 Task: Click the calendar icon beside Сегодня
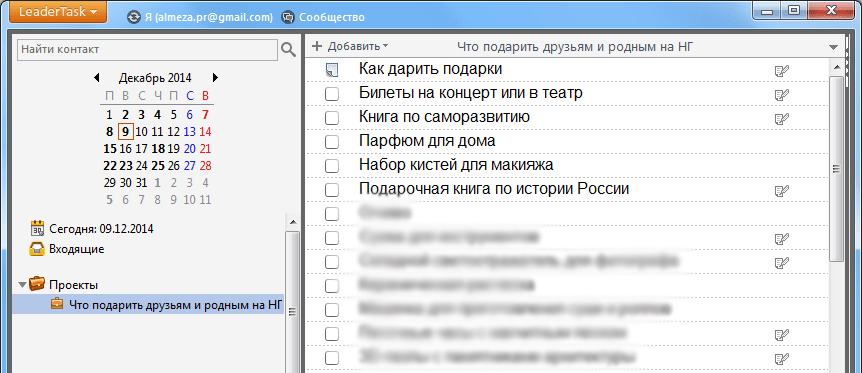[37, 228]
